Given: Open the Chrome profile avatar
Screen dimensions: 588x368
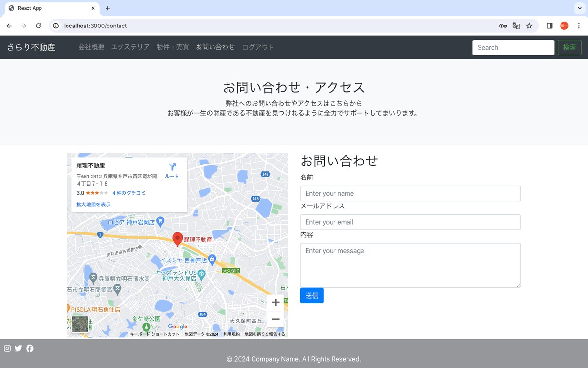Looking at the screenshot, I should (x=564, y=26).
